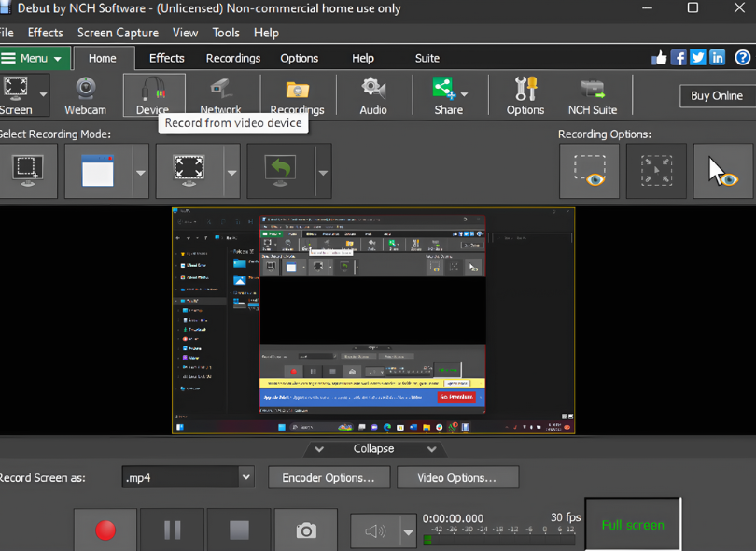Click the Encoder Options button
Screen dimensions: 756x551
pos(329,477)
